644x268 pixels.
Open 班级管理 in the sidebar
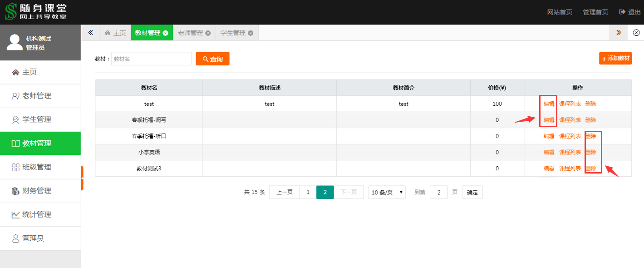(36, 167)
